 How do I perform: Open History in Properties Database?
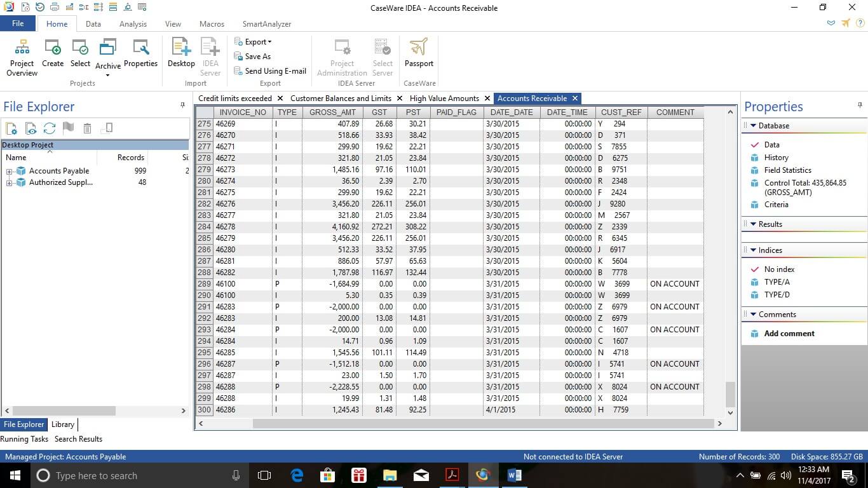[x=776, y=158]
